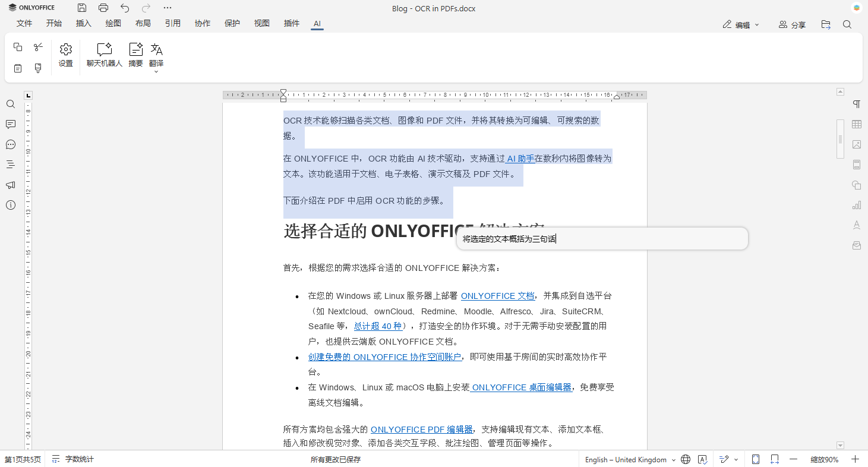Switch to the 保护 tab
This screenshot has height=467, width=868.
[232, 24]
